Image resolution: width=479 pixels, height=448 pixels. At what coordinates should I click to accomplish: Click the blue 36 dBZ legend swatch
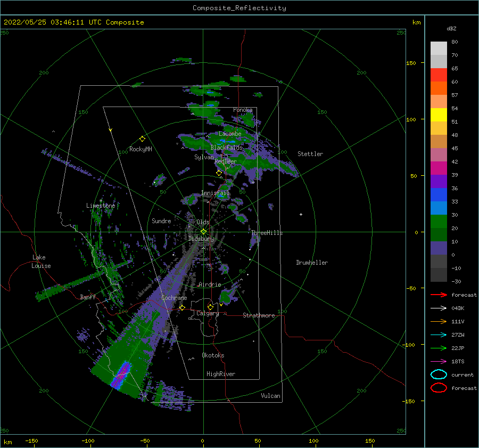(x=439, y=194)
